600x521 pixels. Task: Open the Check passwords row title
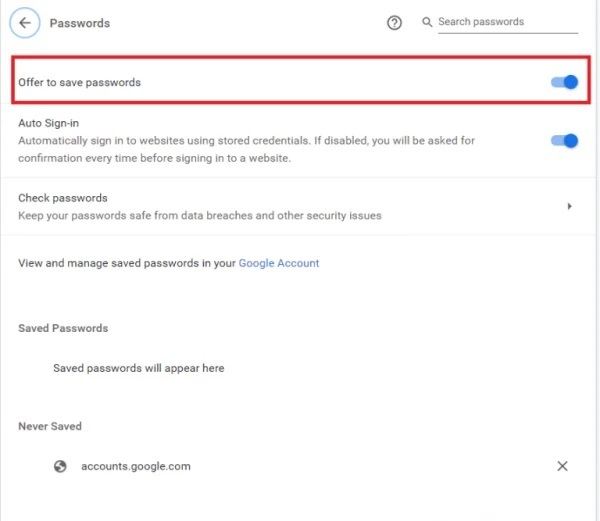(x=63, y=198)
